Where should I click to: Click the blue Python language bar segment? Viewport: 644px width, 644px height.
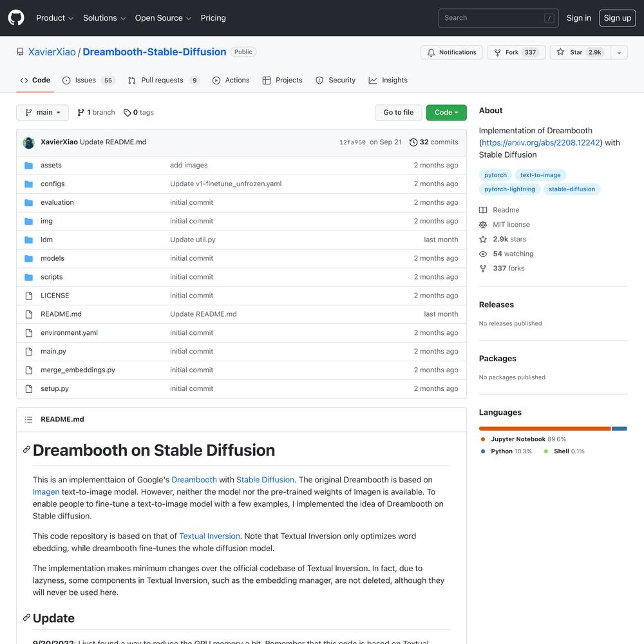(x=620, y=429)
